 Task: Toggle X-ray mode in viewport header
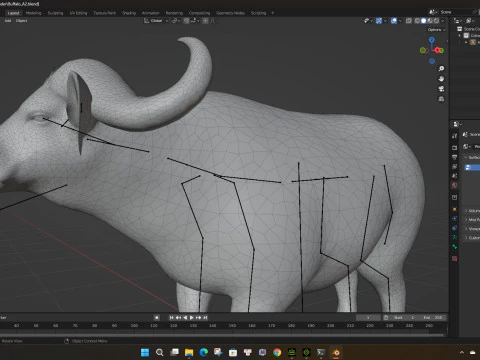409,21
